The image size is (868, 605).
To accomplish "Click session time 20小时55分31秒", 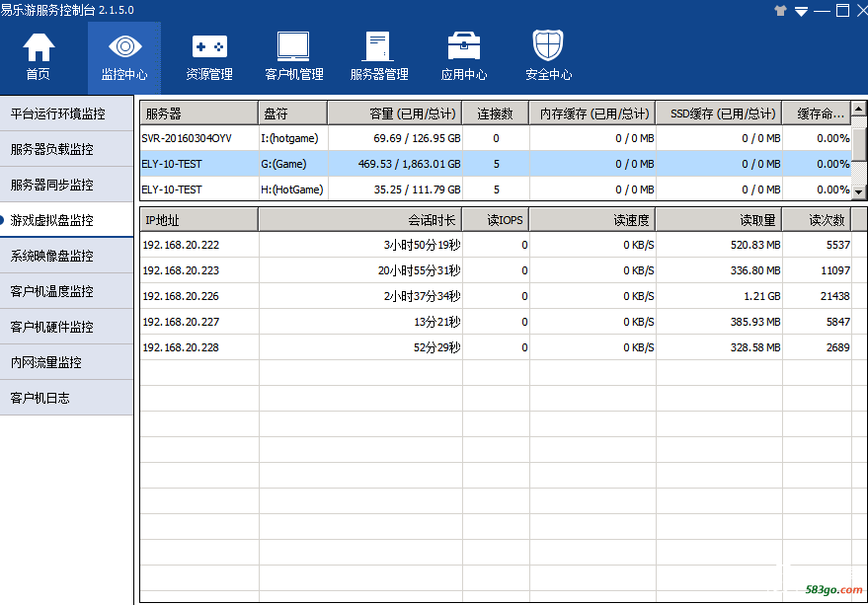I will (419, 270).
